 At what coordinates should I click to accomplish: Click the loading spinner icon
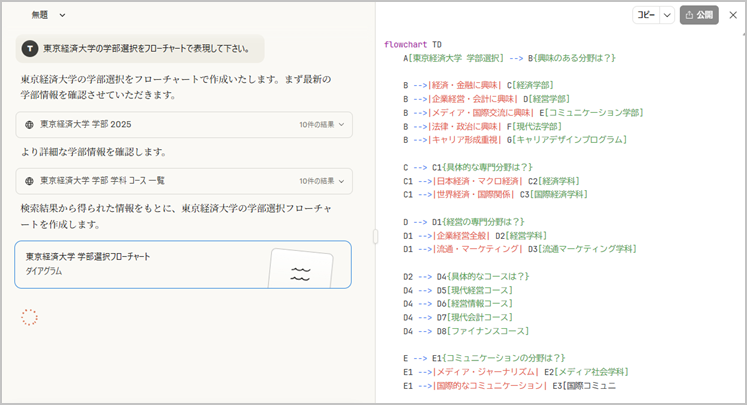(29, 317)
